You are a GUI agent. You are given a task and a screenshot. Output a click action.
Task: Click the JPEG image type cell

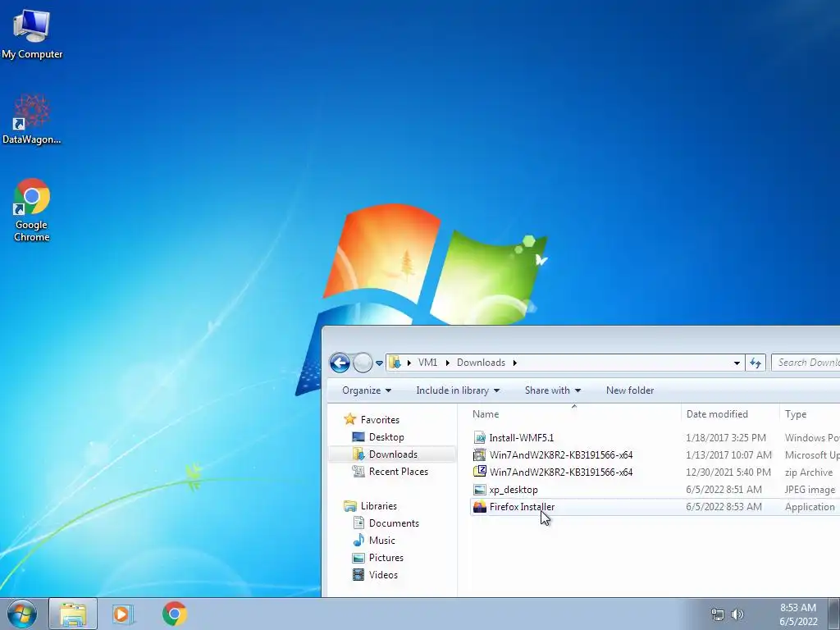click(810, 490)
